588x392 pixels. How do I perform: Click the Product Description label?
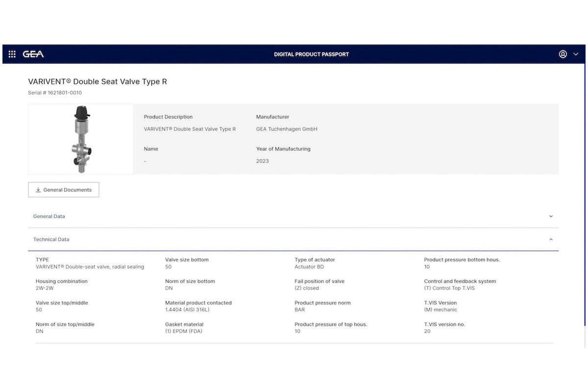tap(168, 117)
